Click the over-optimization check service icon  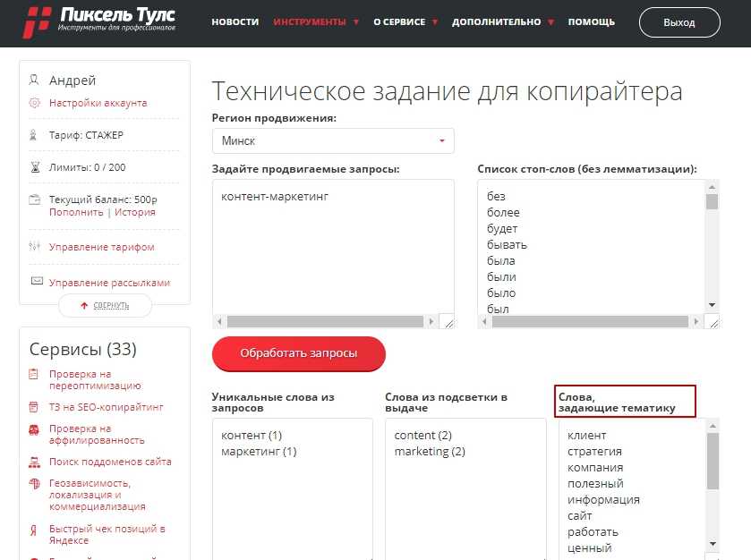click(34, 374)
